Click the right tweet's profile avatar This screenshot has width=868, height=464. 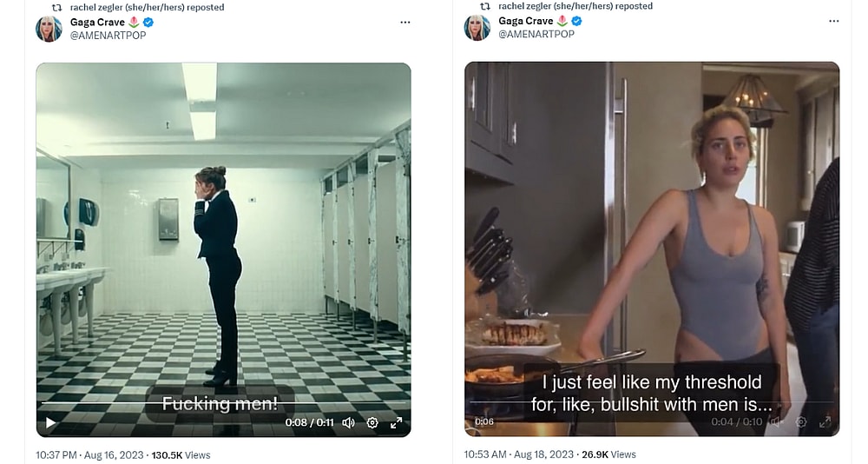click(x=477, y=29)
